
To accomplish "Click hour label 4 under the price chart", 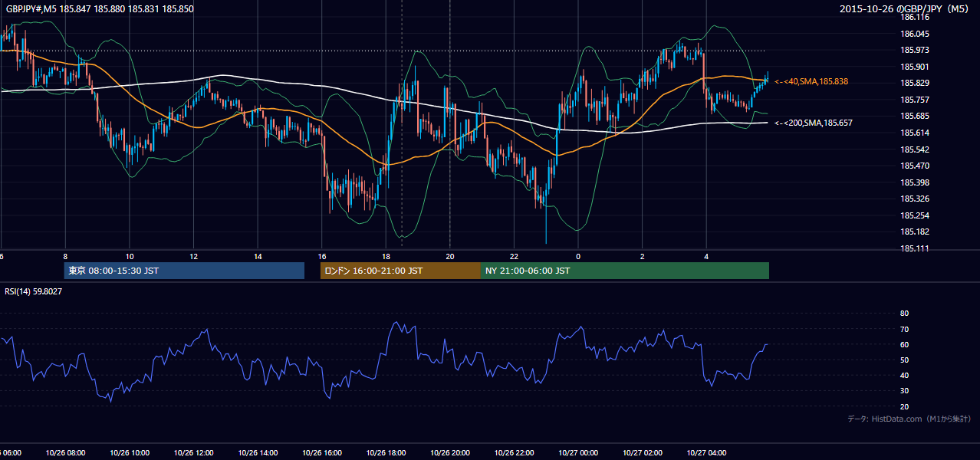I will click(x=706, y=257).
